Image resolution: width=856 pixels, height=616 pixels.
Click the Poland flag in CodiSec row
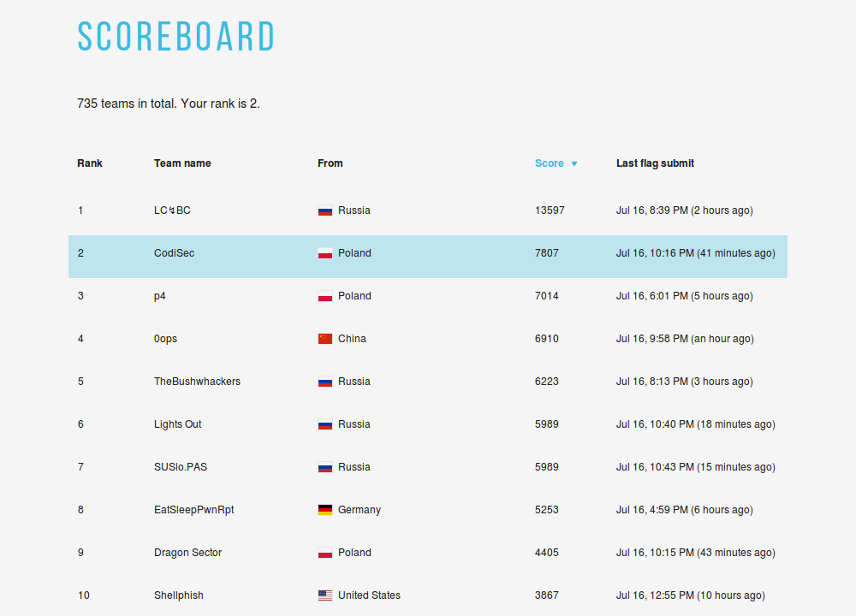pyautogui.click(x=325, y=253)
